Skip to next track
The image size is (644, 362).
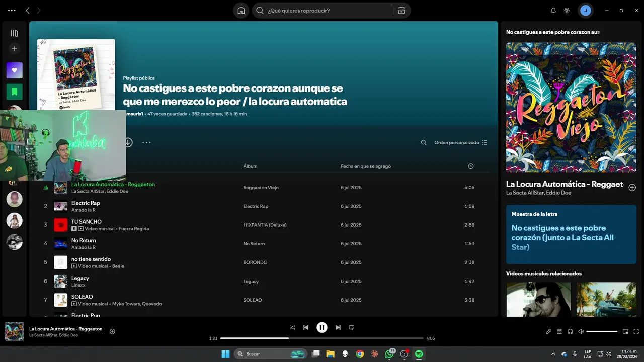click(x=338, y=327)
